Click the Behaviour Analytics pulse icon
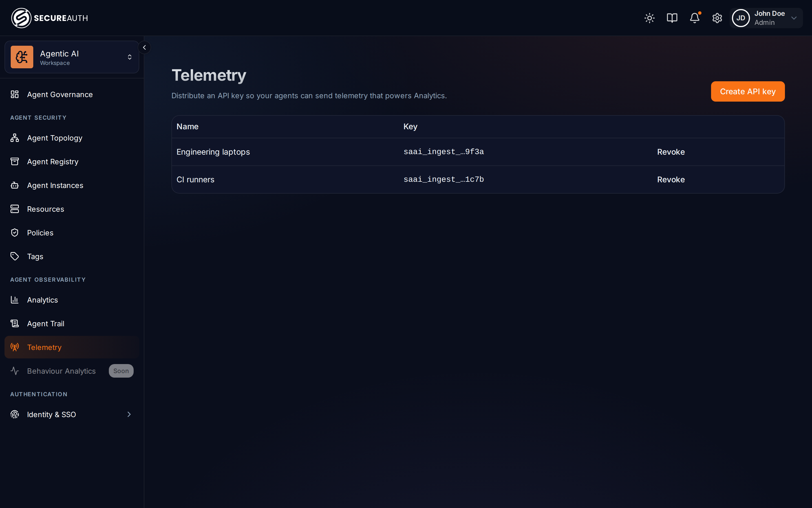The height and width of the screenshot is (508, 812). click(x=14, y=371)
